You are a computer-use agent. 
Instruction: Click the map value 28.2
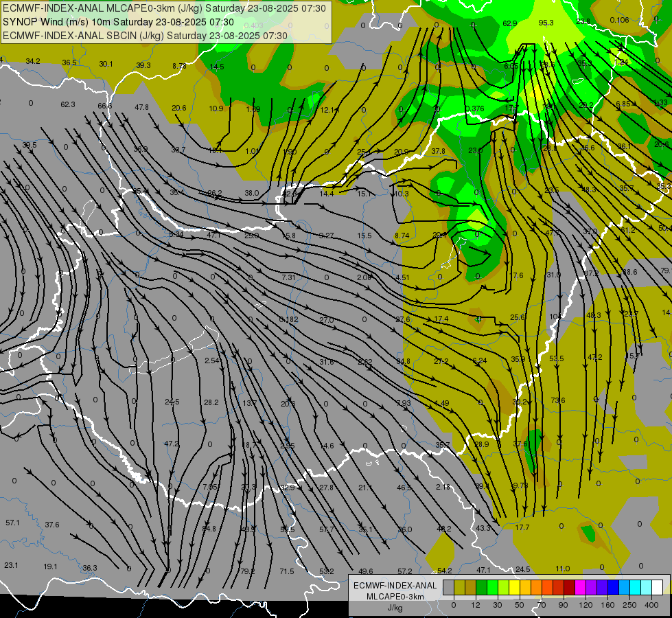211,402
